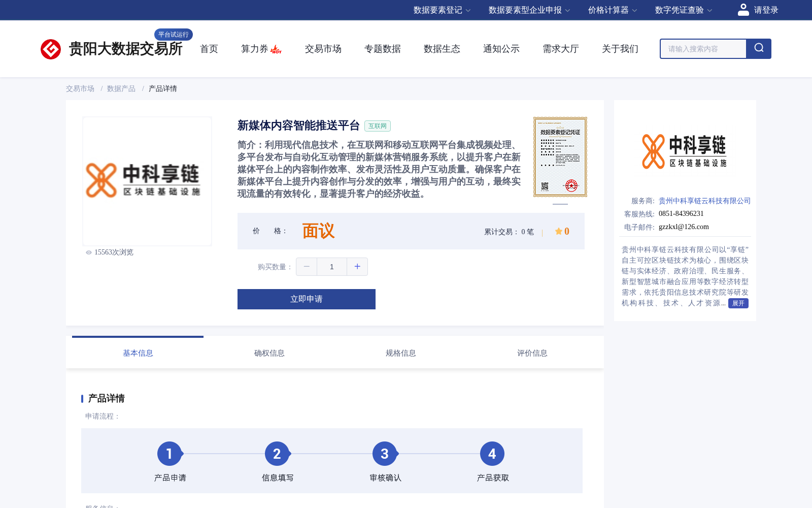Click the 互联网 category tag
The image size is (812, 508).
click(378, 126)
